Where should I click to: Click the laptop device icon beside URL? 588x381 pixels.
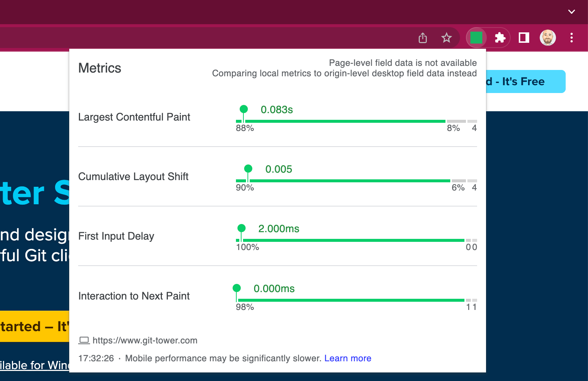(84, 340)
